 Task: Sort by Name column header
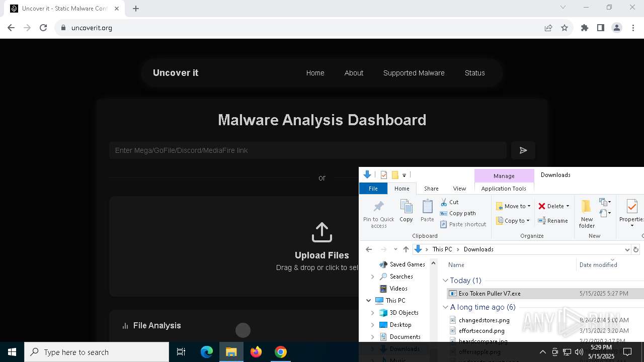click(456, 265)
